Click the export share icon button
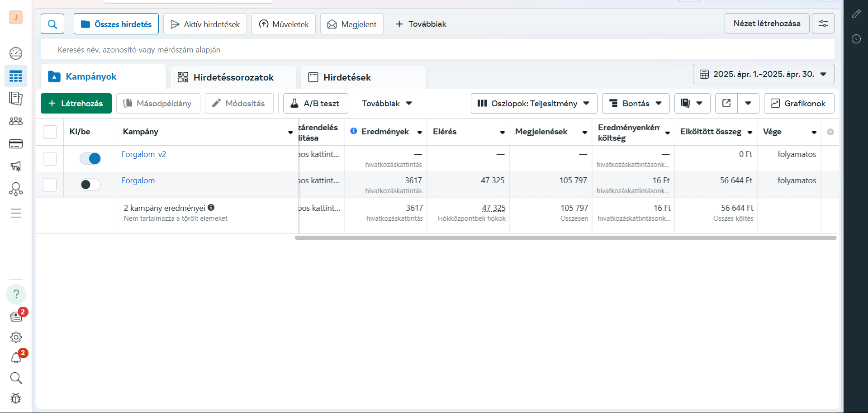This screenshot has width=868, height=413. (726, 103)
